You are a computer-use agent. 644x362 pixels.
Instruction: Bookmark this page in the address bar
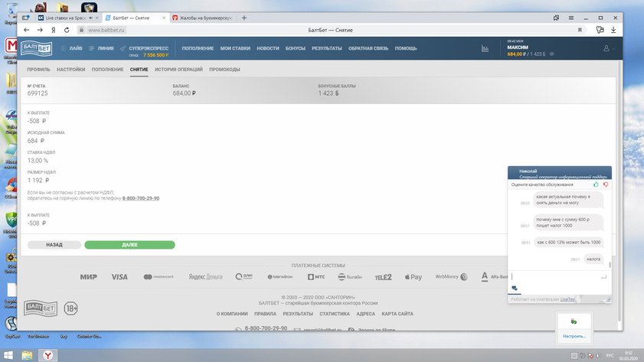click(x=580, y=30)
